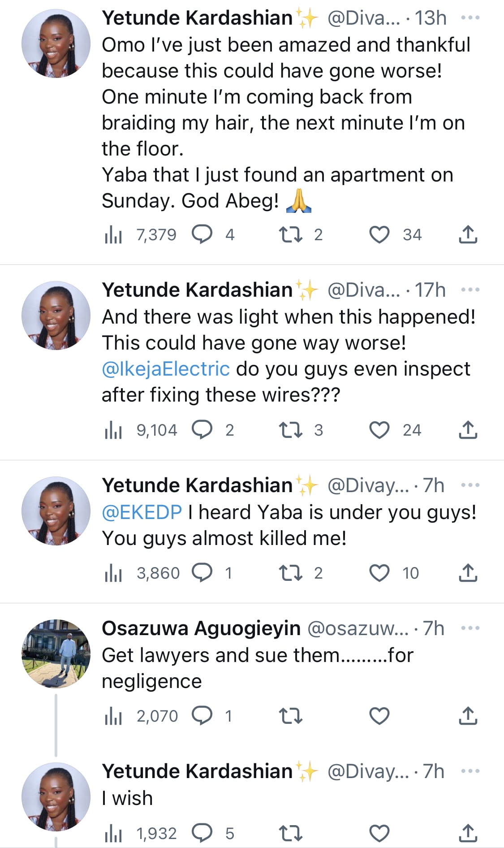The height and width of the screenshot is (848, 504).
Task: Retweet the tweet mentioning @IkejaElectric
Action: pos(291,430)
